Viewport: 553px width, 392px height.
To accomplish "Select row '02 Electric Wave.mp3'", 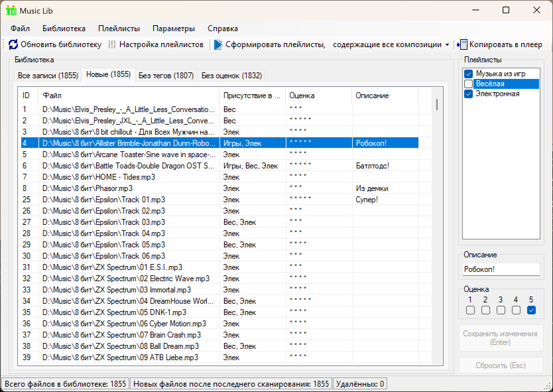I will point(219,279).
